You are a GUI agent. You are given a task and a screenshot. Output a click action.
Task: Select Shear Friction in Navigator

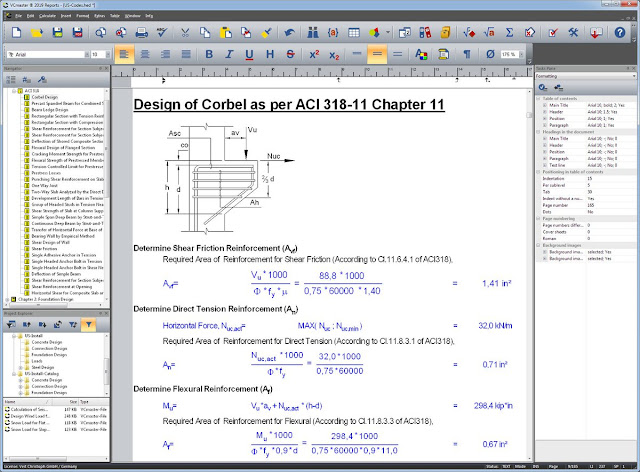coord(44,249)
